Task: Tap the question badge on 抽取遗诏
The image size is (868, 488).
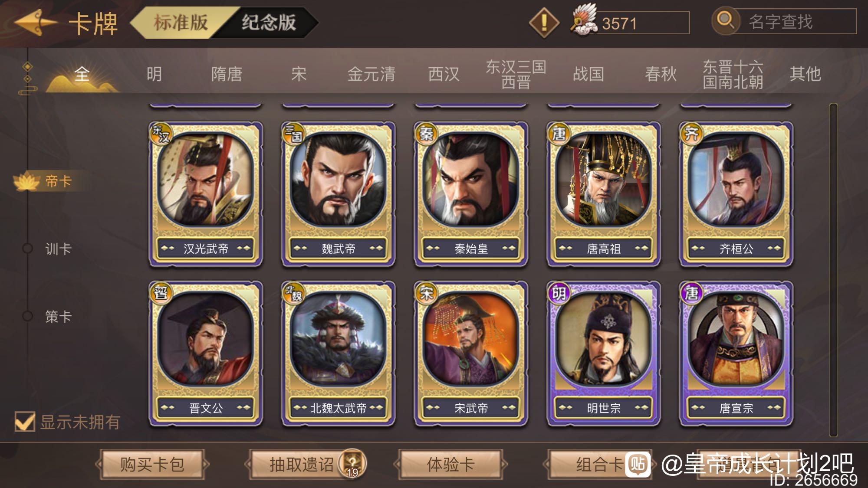Action: (353, 463)
